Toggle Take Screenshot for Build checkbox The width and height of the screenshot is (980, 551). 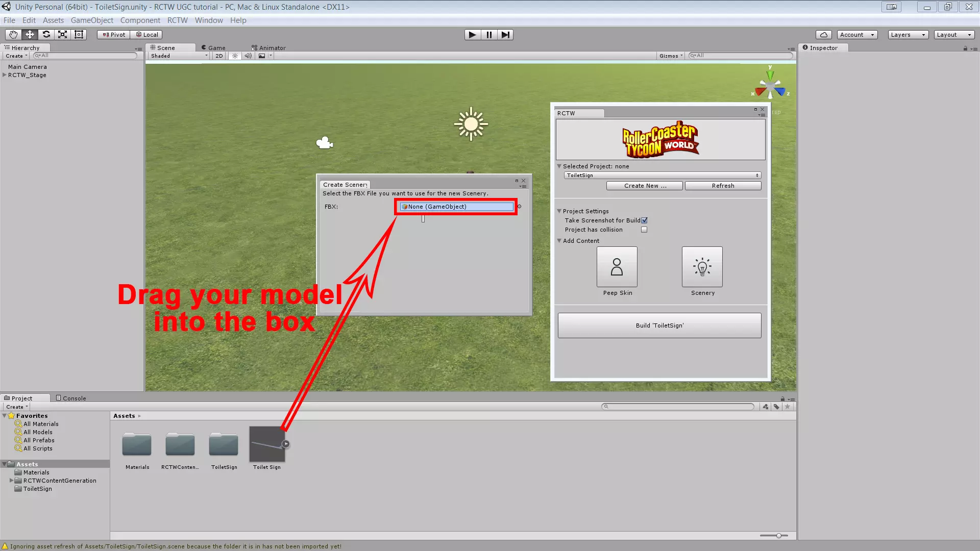point(644,220)
